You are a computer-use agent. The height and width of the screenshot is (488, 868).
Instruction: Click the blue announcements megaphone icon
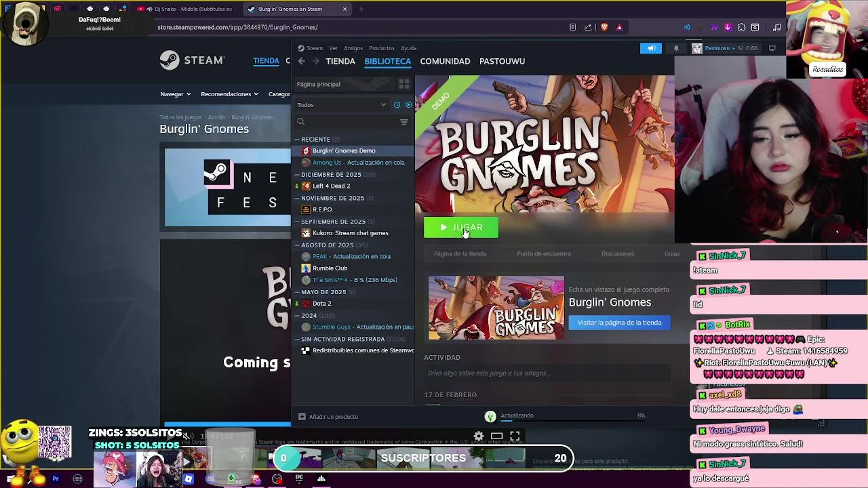[x=651, y=48]
